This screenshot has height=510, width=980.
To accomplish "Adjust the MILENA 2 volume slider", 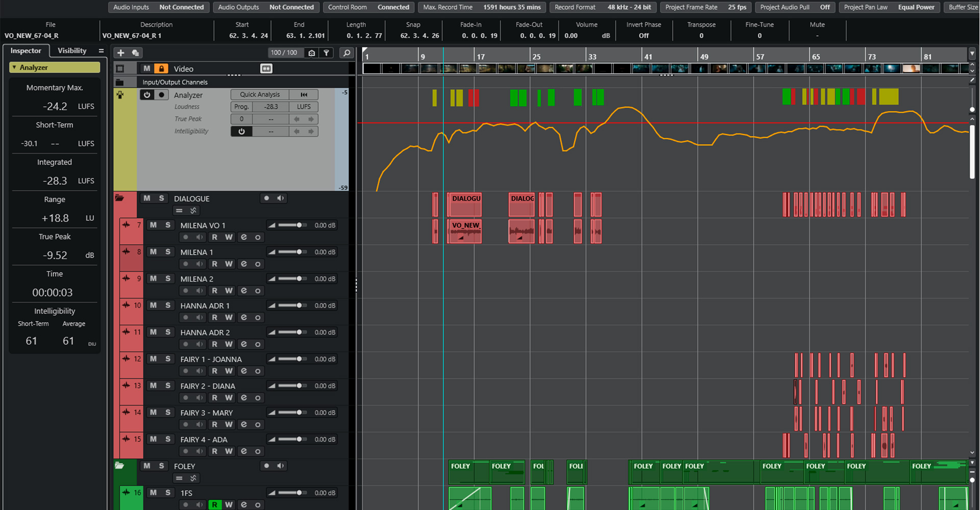I will click(299, 278).
